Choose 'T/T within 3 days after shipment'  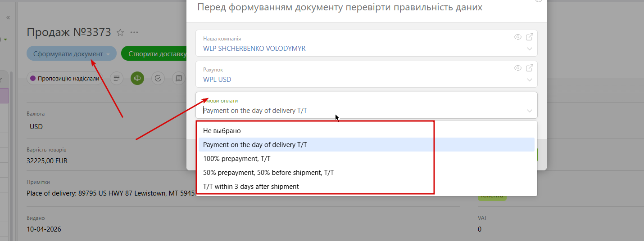tap(251, 187)
